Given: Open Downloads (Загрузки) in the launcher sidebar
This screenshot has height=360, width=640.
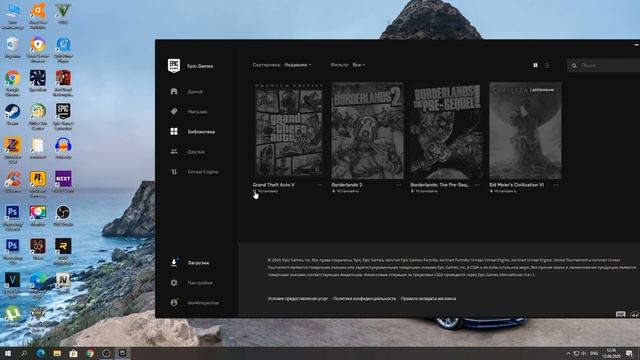Looking at the screenshot, I should (x=190, y=262).
